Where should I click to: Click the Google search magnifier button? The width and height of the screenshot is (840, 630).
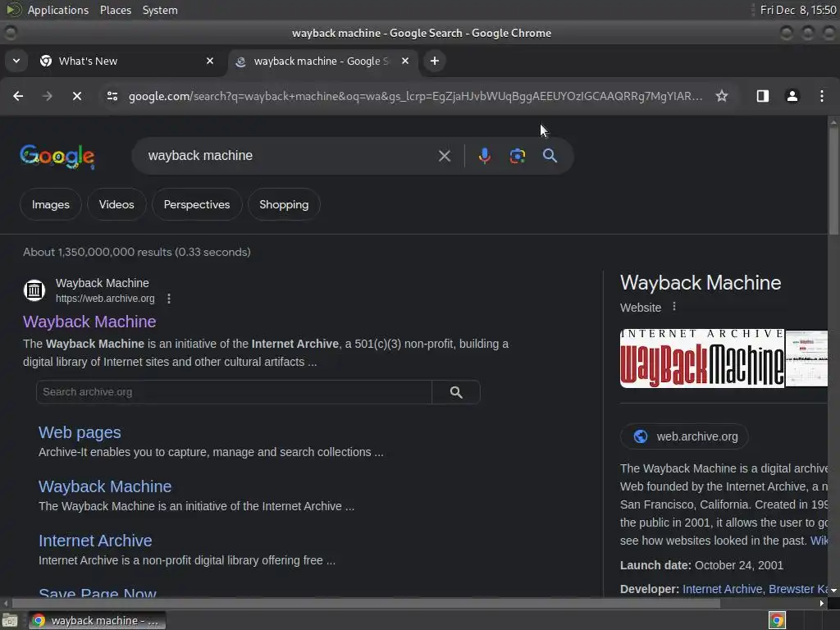pos(550,156)
